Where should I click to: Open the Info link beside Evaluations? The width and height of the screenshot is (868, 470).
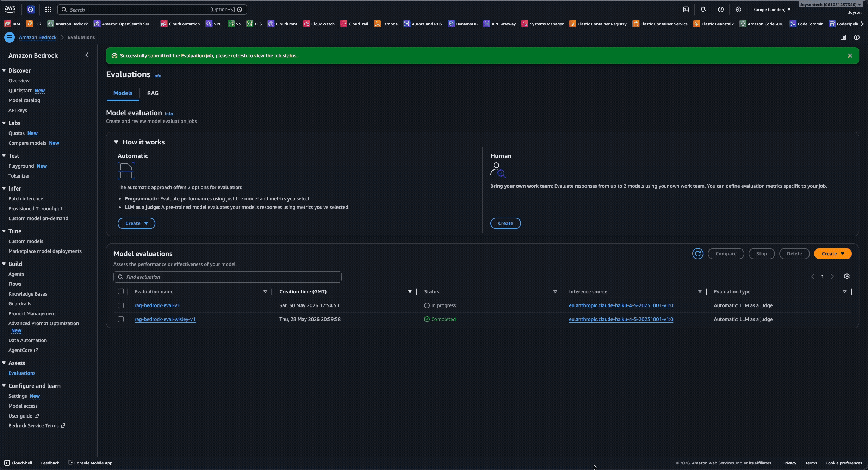tap(157, 76)
